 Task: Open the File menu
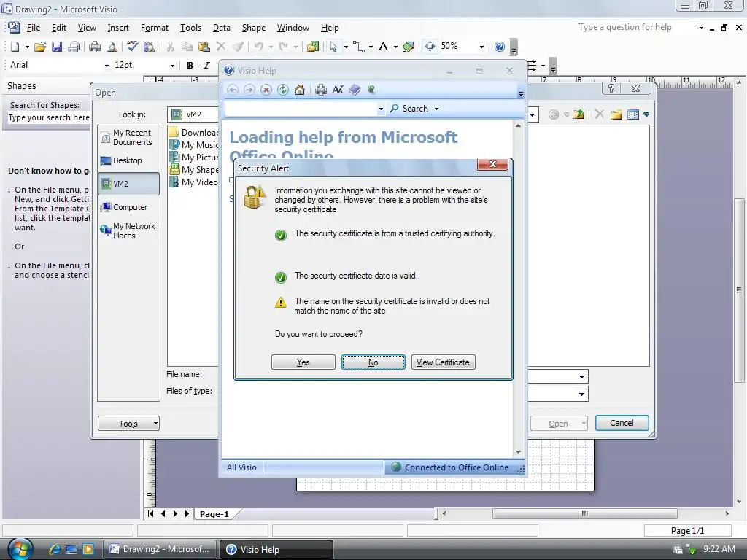pyautogui.click(x=34, y=28)
